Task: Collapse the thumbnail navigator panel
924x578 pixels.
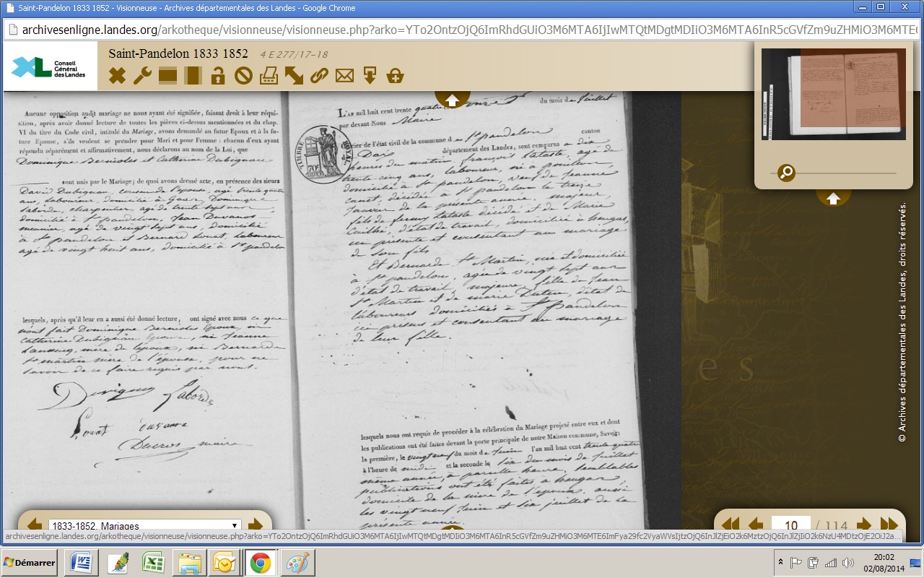Action: [833, 197]
